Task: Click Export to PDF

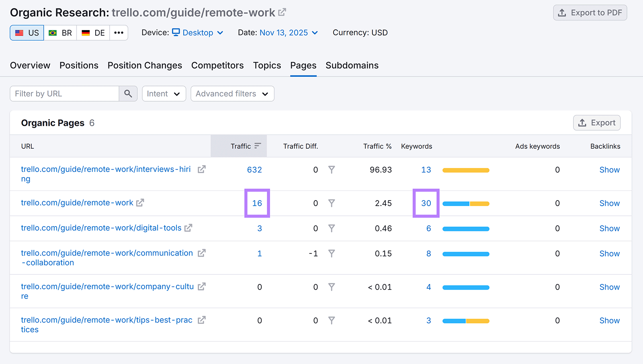Action: 590,12
